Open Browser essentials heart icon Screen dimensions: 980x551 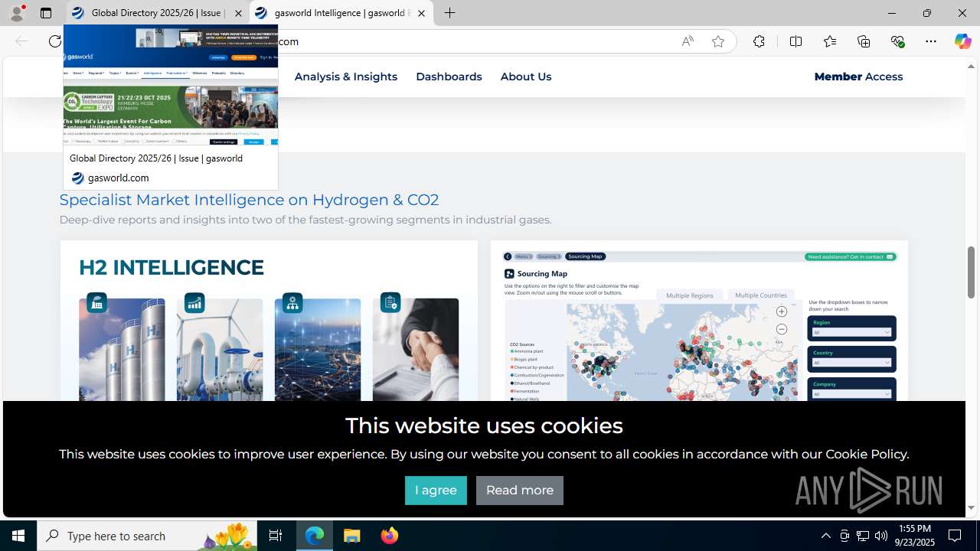click(x=897, y=41)
